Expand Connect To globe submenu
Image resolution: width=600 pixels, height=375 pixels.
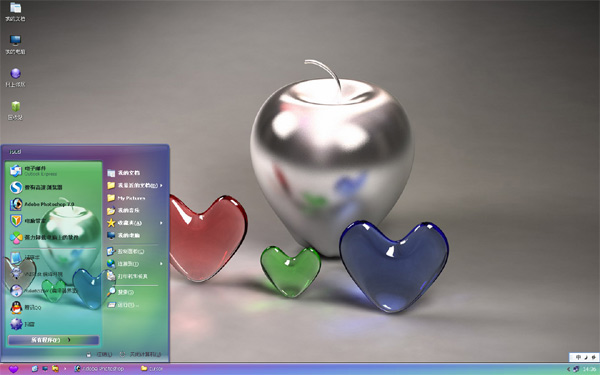click(135, 264)
